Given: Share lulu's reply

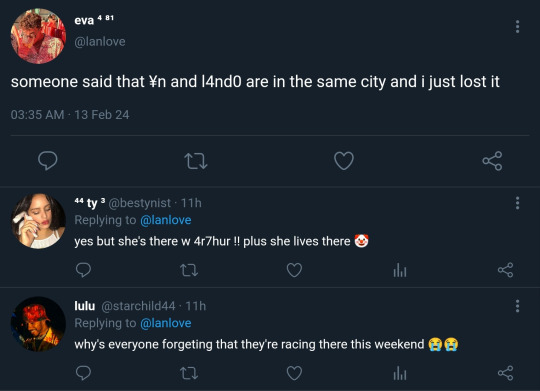Looking at the screenshot, I should click(x=505, y=373).
